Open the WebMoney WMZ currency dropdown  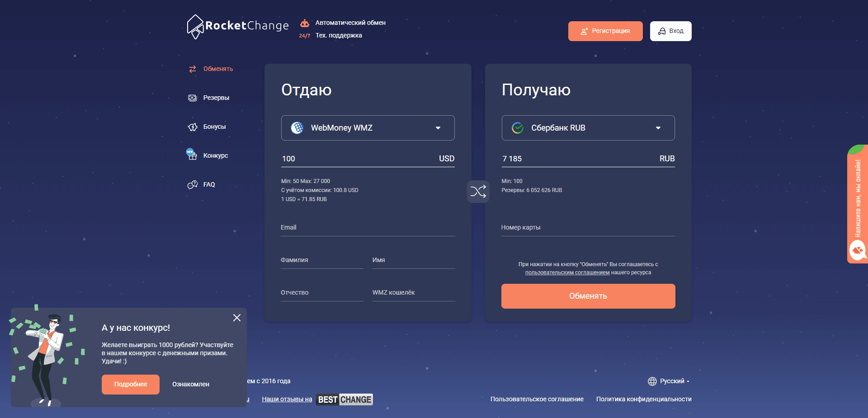(x=367, y=128)
